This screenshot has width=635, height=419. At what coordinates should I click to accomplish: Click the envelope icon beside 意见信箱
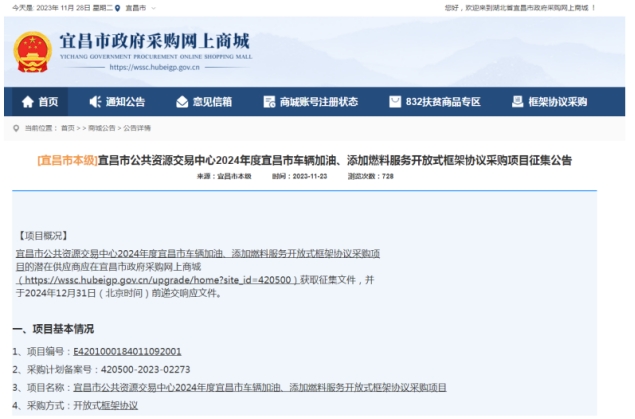[x=181, y=102]
